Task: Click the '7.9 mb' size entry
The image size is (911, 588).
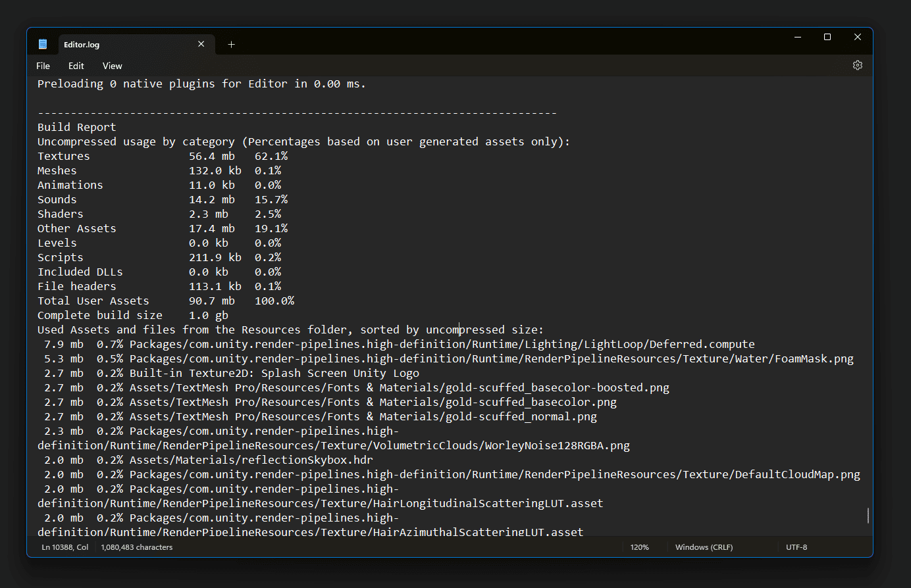Action: pyautogui.click(x=64, y=344)
